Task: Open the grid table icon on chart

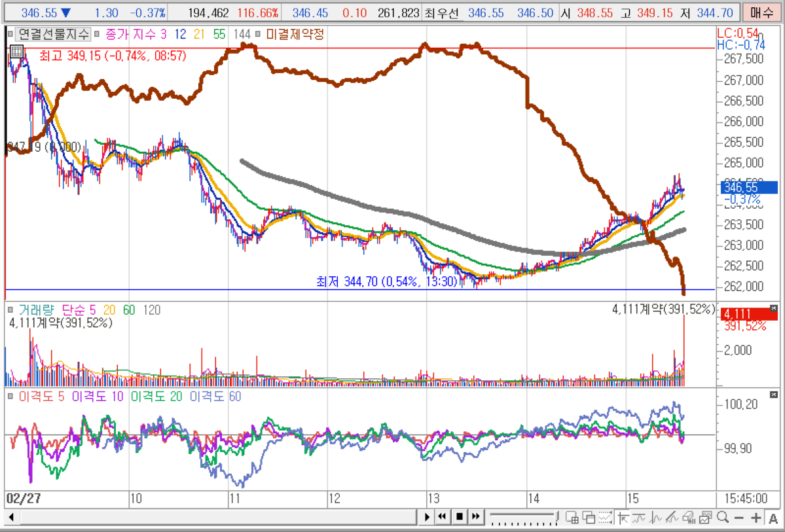Action: tap(16, 52)
